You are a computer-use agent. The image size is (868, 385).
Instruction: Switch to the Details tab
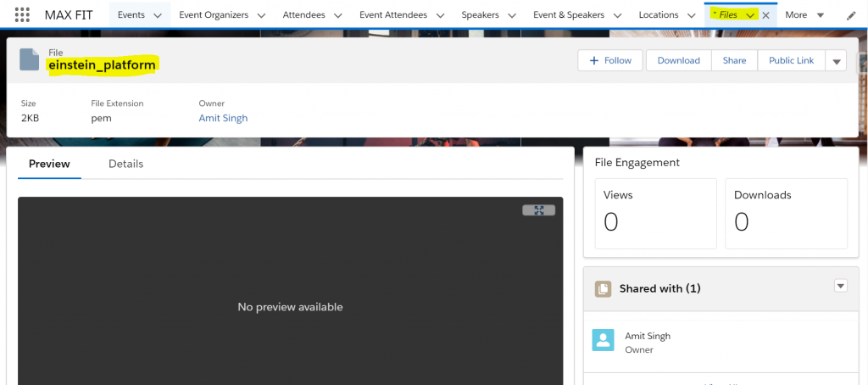coord(125,164)
